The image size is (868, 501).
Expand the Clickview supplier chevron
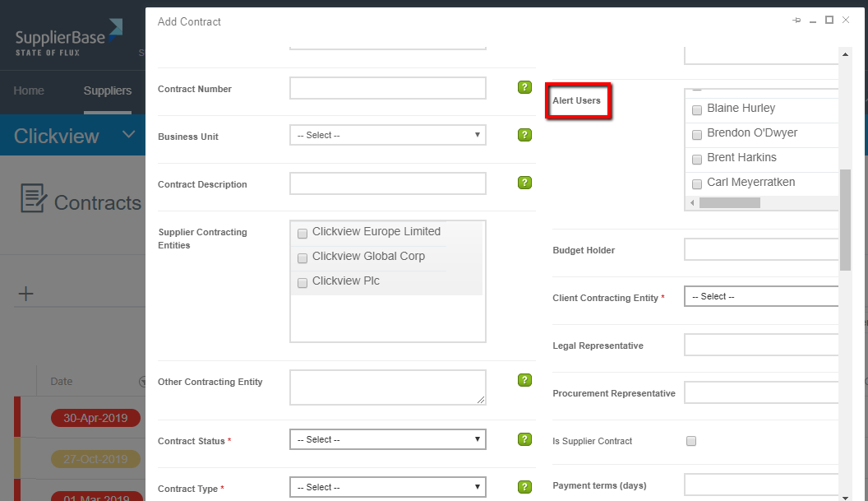pyautogui.click(x=127, y=134)
